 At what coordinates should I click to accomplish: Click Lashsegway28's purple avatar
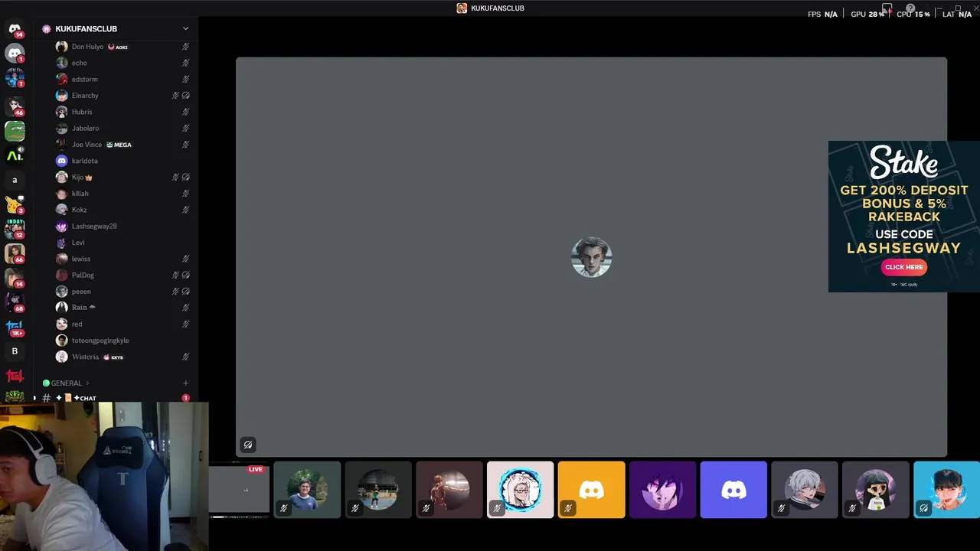click(x=62, y=226)
